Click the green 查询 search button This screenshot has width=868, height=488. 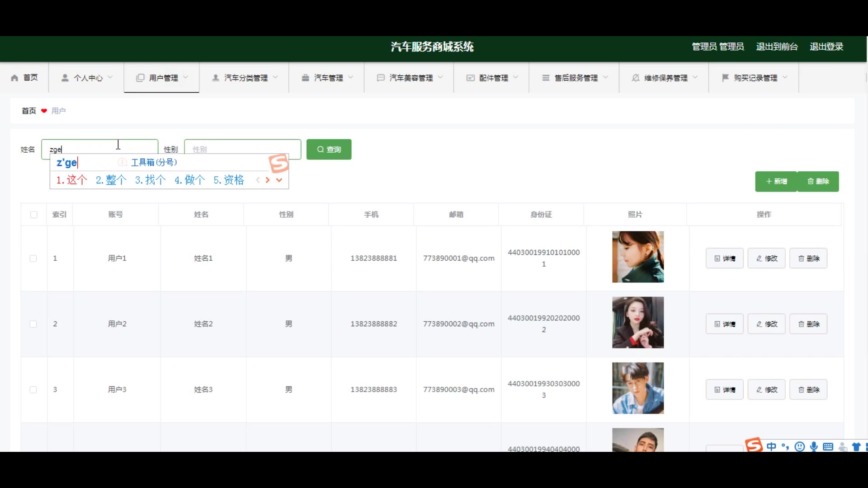tap(329, 149)
